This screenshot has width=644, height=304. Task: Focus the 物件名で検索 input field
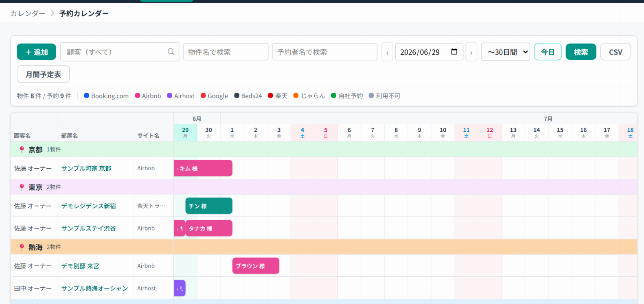[x=226, y=52]
